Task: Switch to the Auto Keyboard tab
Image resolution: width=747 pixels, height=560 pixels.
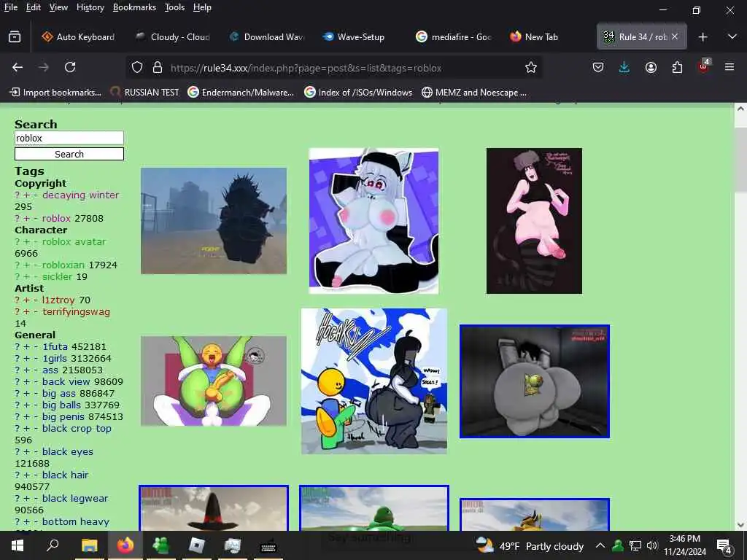Action: tap(79, 36)
